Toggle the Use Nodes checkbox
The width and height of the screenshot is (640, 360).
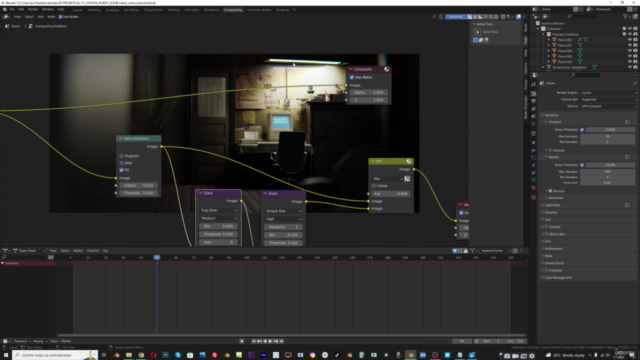tap(60, 17)
